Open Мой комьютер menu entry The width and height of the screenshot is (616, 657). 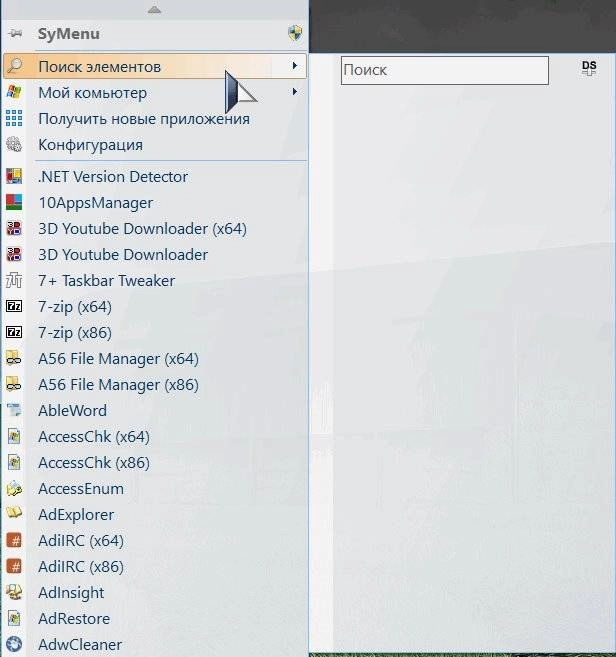click(x=155, y=93)
